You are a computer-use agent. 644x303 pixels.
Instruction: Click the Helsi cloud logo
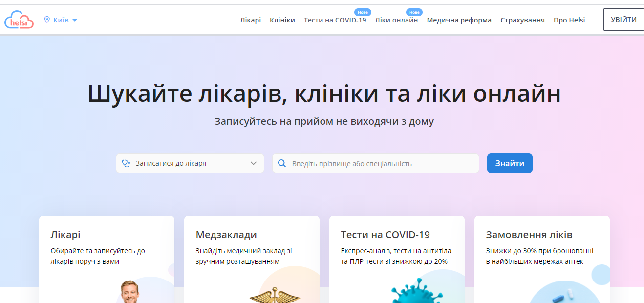19,20
